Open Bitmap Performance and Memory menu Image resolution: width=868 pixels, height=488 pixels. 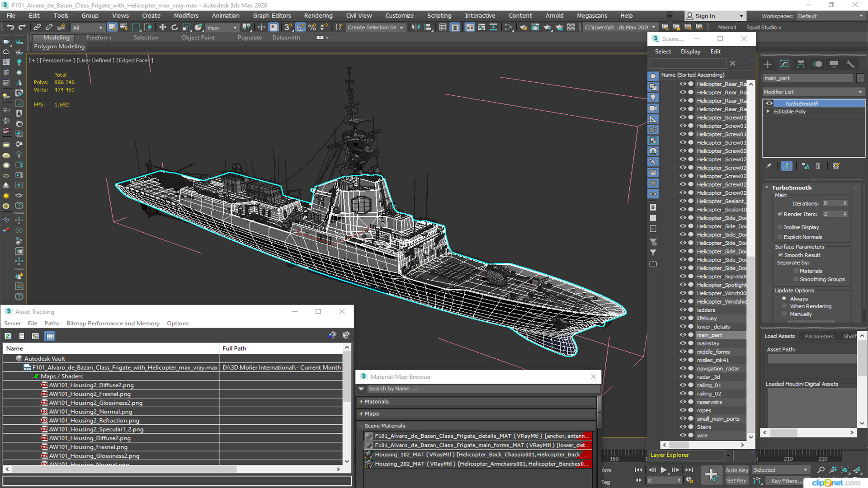click(113, 324)
